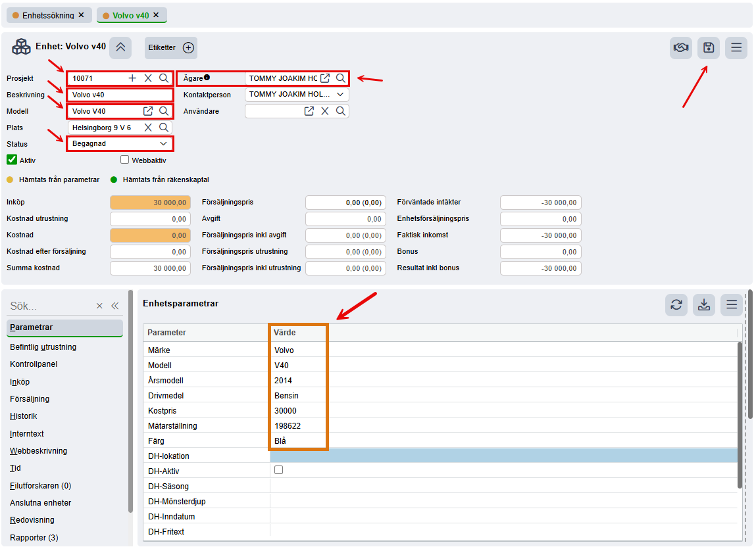Image resolution: width=756 pixels, height=549 pixels.
Task: Add new Prosjekt with plus icon
Action: point(133,78)
